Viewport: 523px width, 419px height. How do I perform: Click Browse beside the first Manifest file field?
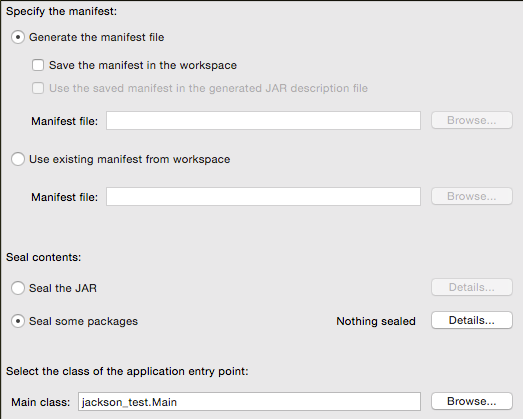click(472, 120)
